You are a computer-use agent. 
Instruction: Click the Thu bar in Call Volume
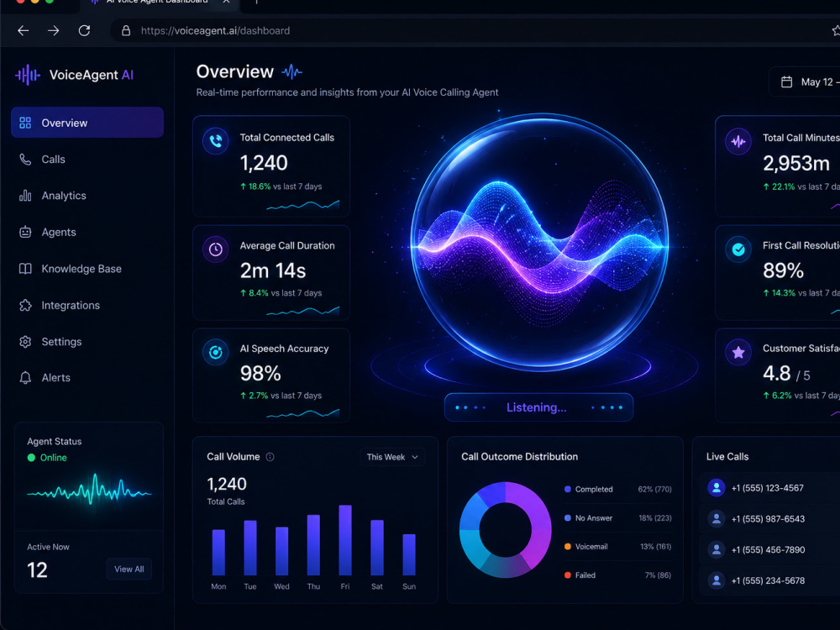(x=313, y=545)
